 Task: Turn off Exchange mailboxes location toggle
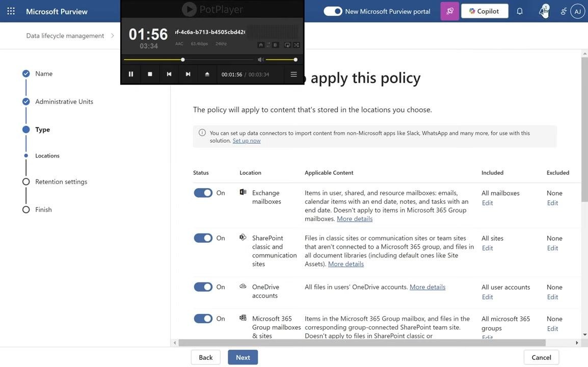click(x=203, y=193)
